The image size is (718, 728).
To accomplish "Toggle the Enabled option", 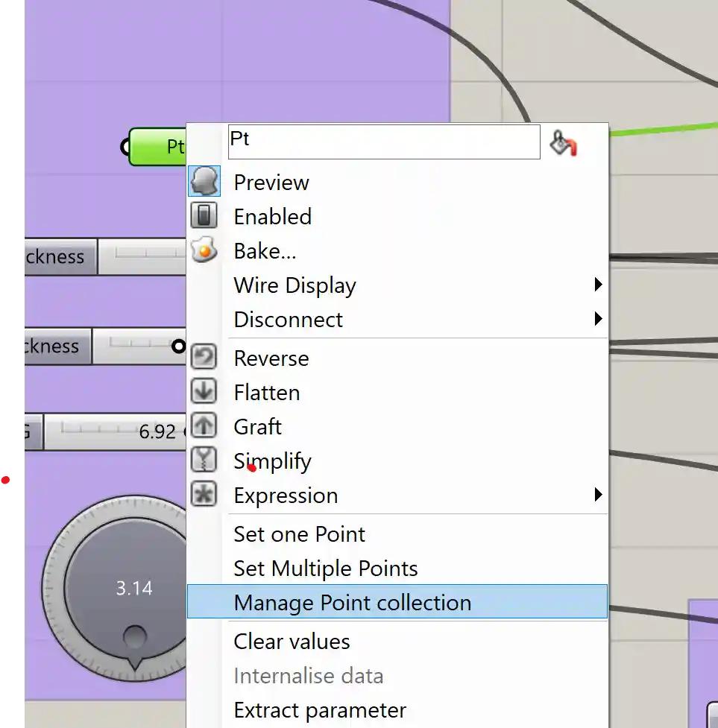I will tap(273, 217).
